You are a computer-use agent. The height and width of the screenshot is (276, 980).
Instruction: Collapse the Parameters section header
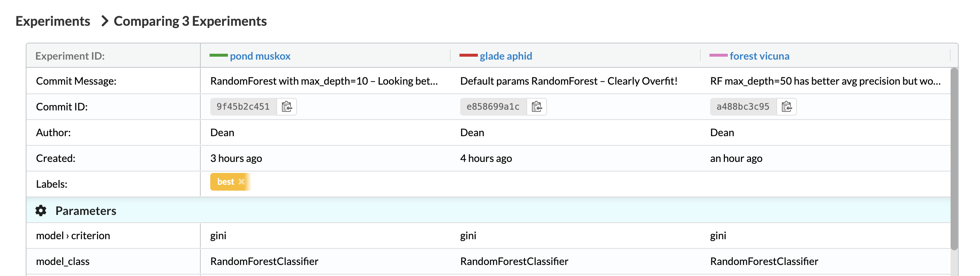pyautogui.click(x=86, y=210)
